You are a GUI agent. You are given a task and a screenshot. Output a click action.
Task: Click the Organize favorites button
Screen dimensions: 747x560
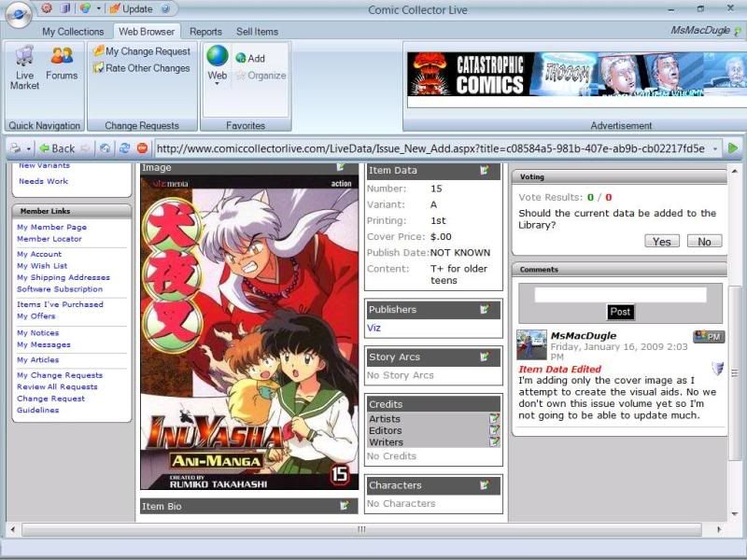point(261,76)
